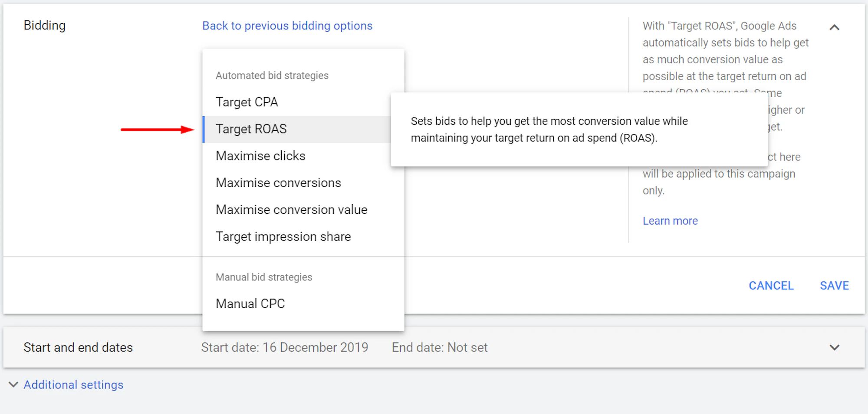Dismiss the ROAS description tooltip
This screenshot has height=414, width=868.
(x=579, y=130)
